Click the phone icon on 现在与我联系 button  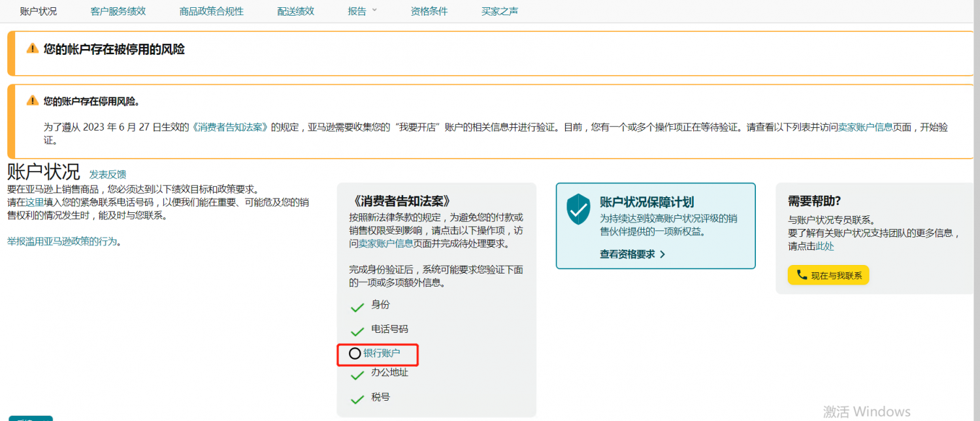[802, 275]
